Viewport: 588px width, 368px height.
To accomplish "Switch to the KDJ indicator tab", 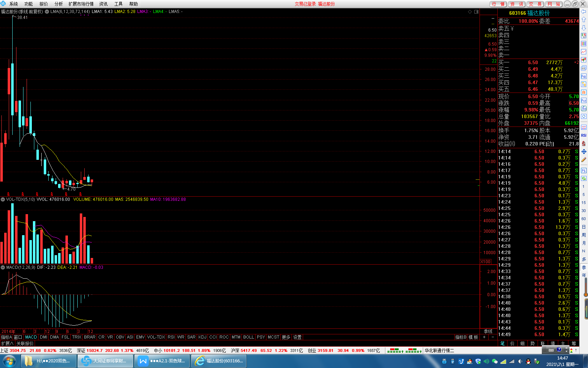I will 202,337.
